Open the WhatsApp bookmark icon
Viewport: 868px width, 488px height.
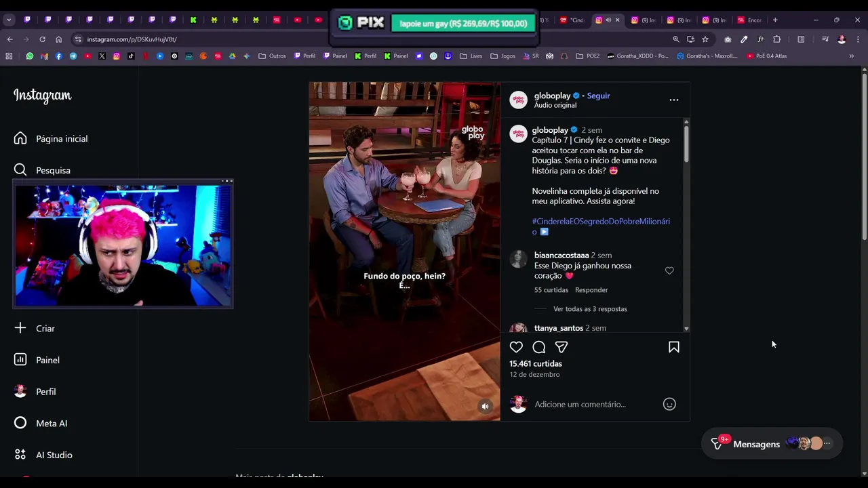tap(29, 56)
